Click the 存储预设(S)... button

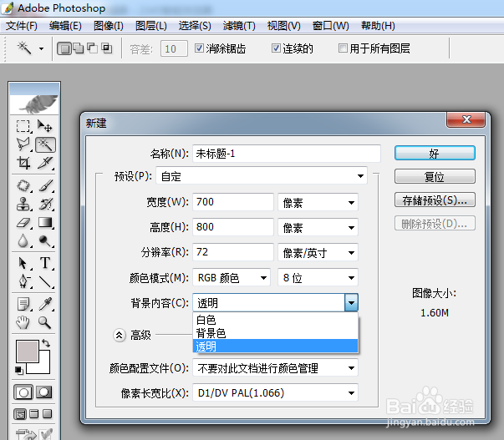tap(435, 200)
